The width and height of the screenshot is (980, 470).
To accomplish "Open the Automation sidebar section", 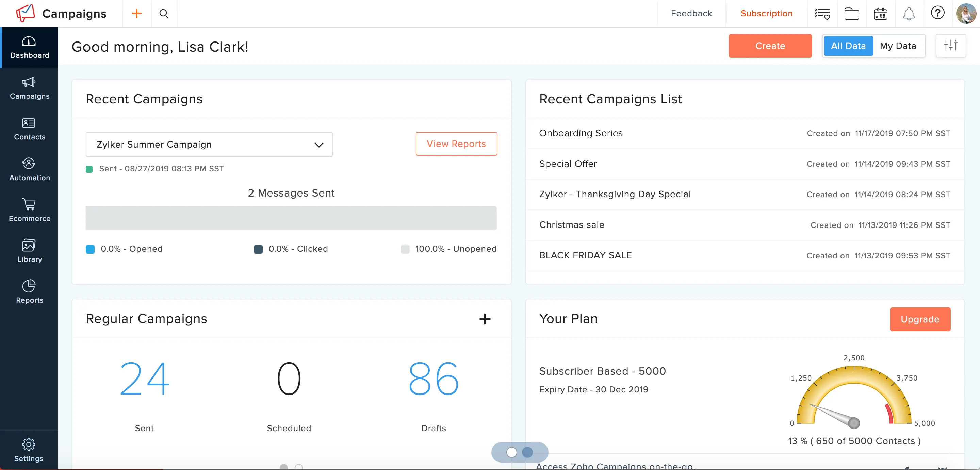I will (x=29, y=169).
